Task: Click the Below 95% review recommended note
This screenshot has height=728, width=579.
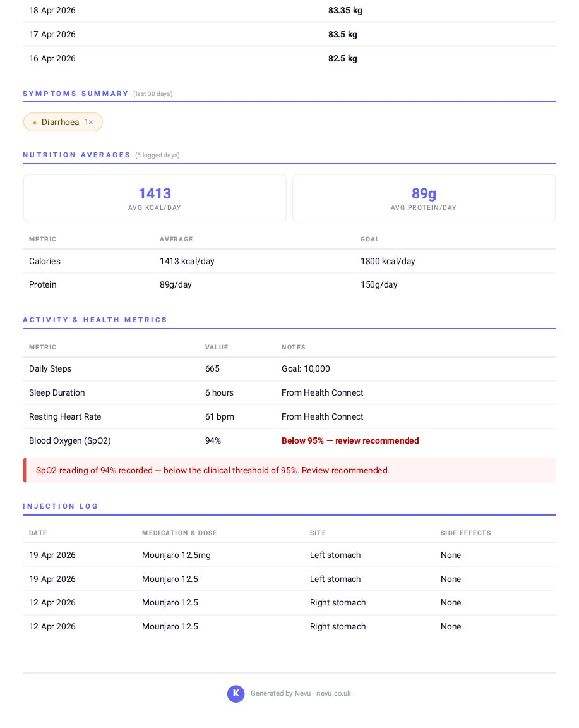Action: (350, 440)
